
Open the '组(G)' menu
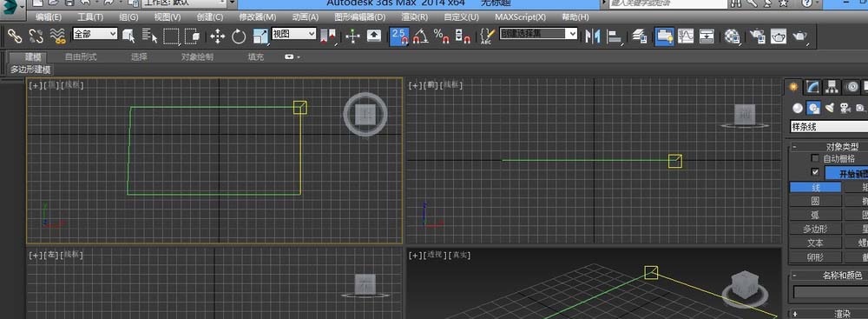(129, 17)
